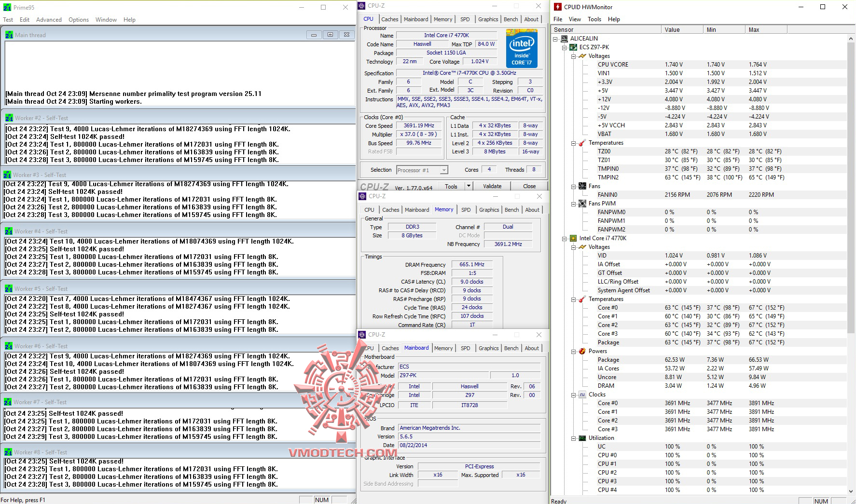The width and height of the screenshot is (856, 504).
Task: Open the Advanced menu in Prime95
Action: pyautogui.click(x=49, y=20)
